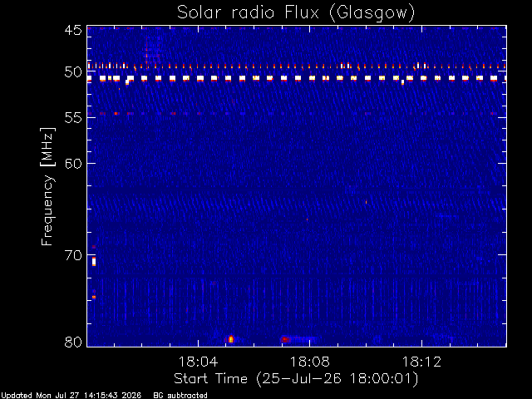Click the 'Start Time' axis title
The height and width of the screenshot is (399, 532).
tap(210, 379)
